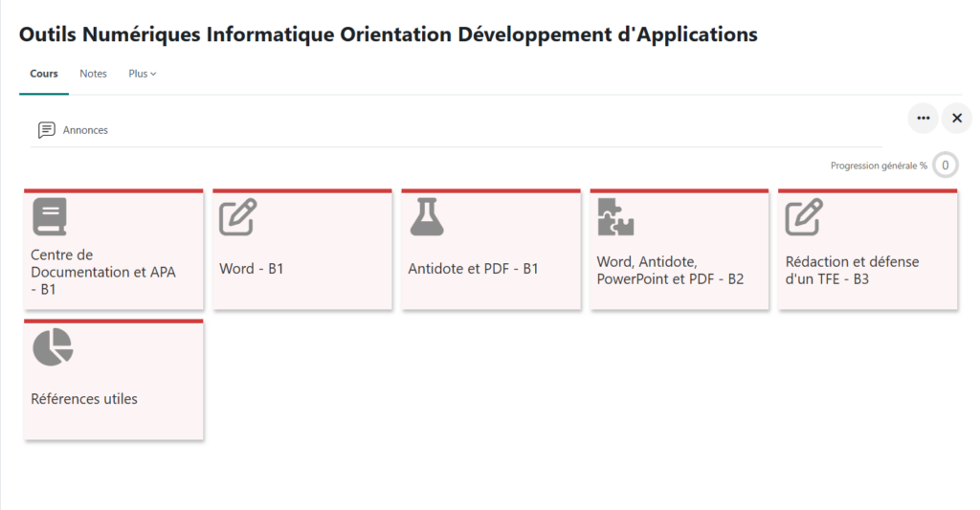Close the course panel with X button
Screen dimensions: 980x510
tap(956, 118)
